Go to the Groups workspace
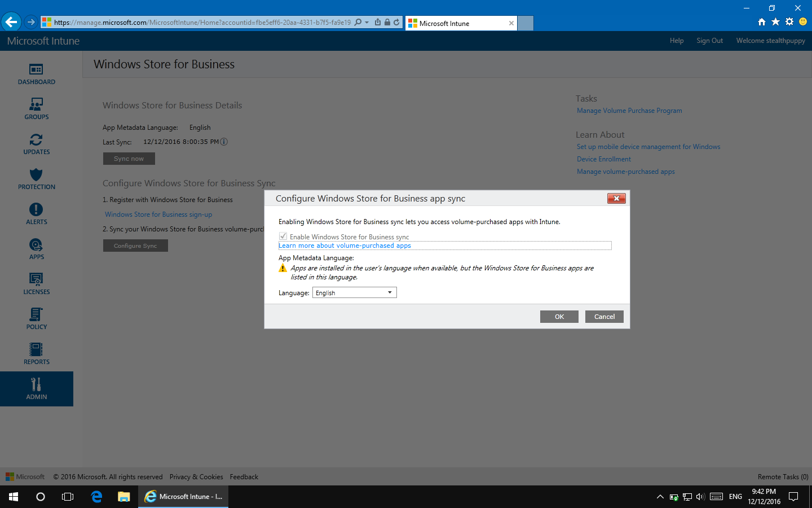The image size is (812, 508). [36, 109]
